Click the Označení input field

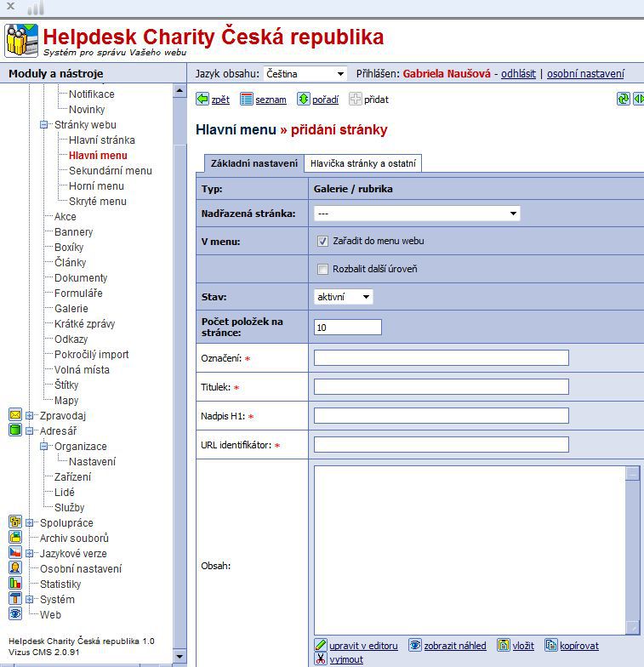click(441, 357)
